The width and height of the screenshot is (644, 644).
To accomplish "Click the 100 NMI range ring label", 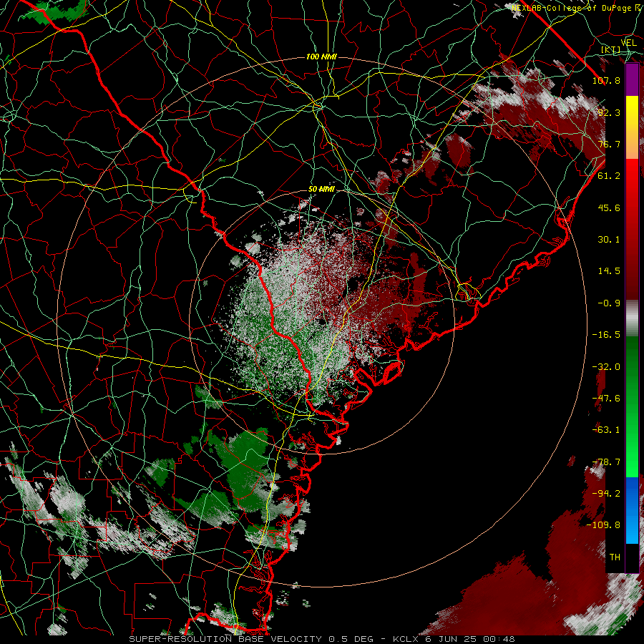I will 321,57.
